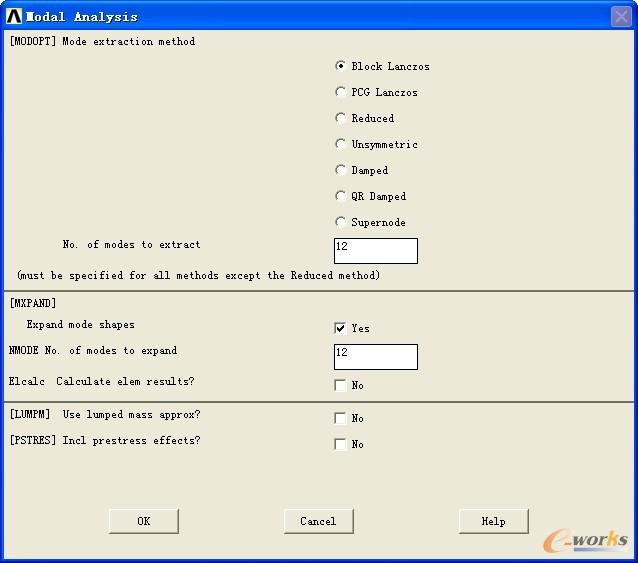Close the Modal Analysis dialog
Screen dimensions: 638x563
[x=620, y=16]
